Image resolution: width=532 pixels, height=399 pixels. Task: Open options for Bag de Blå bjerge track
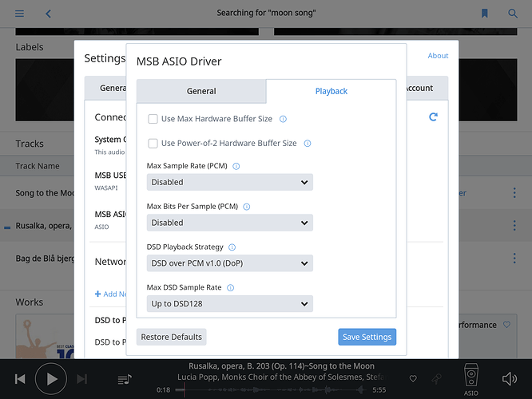click(514, 259)
